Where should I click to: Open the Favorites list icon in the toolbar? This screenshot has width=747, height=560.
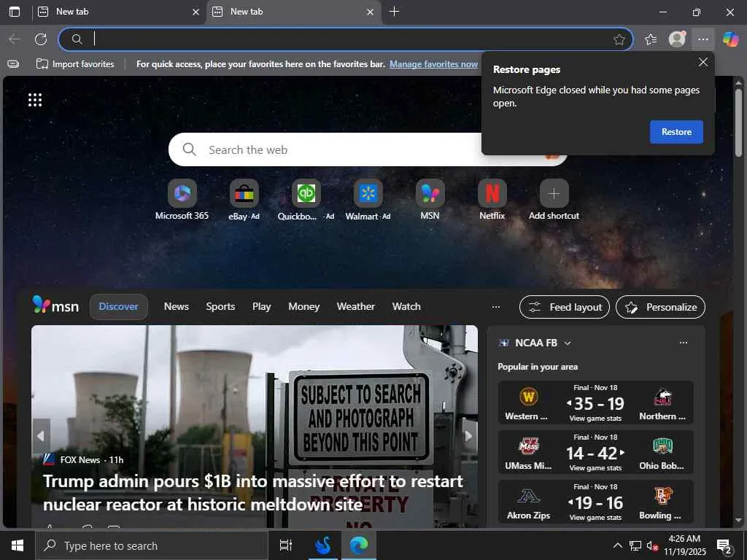point(651,39)
